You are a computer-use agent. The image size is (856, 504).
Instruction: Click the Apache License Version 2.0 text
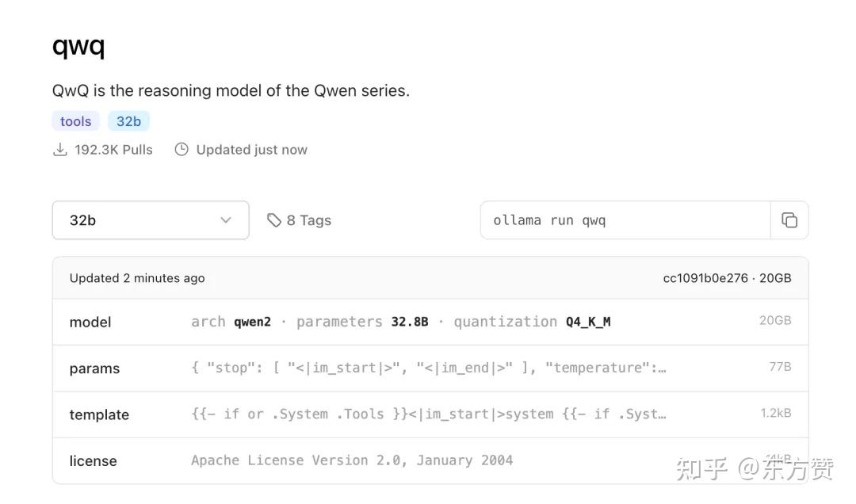point(352,460)
